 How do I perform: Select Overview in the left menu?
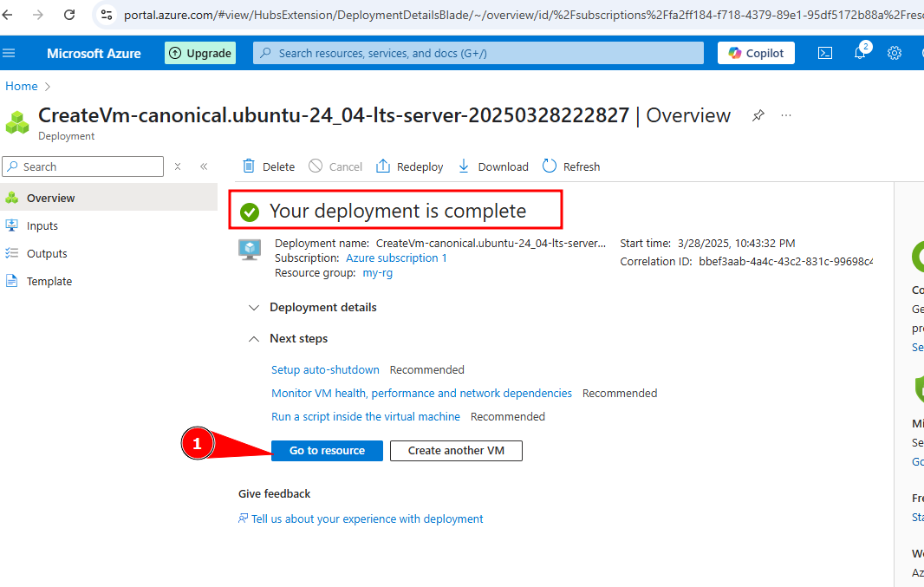(x=109, y=198)
